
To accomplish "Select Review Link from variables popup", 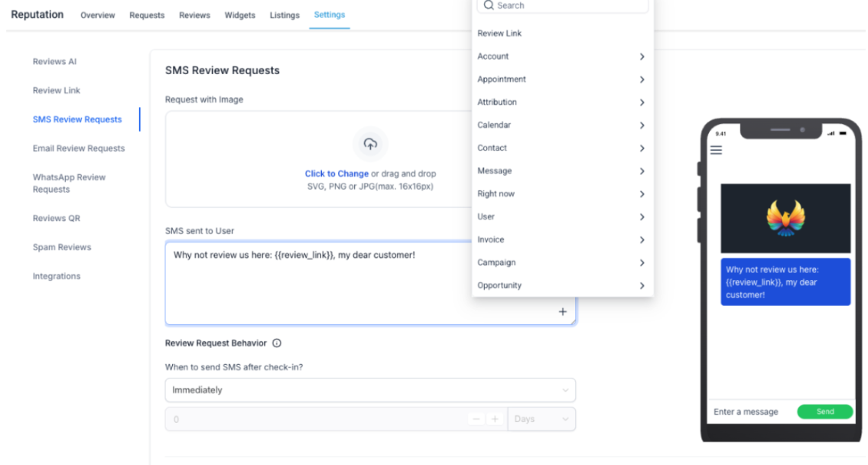I will click(x=499, y=34).
